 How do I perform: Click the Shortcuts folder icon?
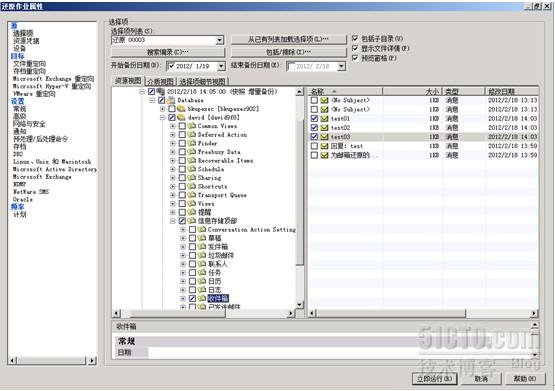click(191, 186)
